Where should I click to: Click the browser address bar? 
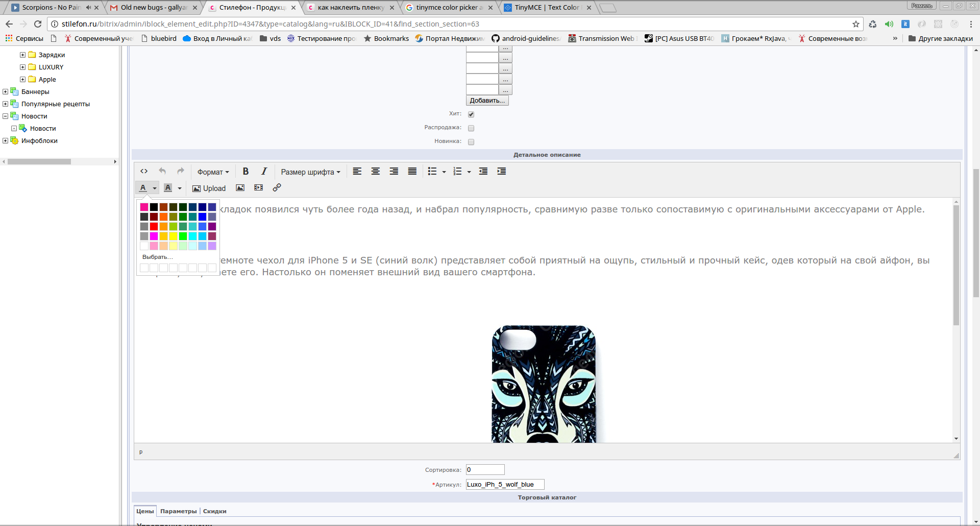click(x=454, y=24)
